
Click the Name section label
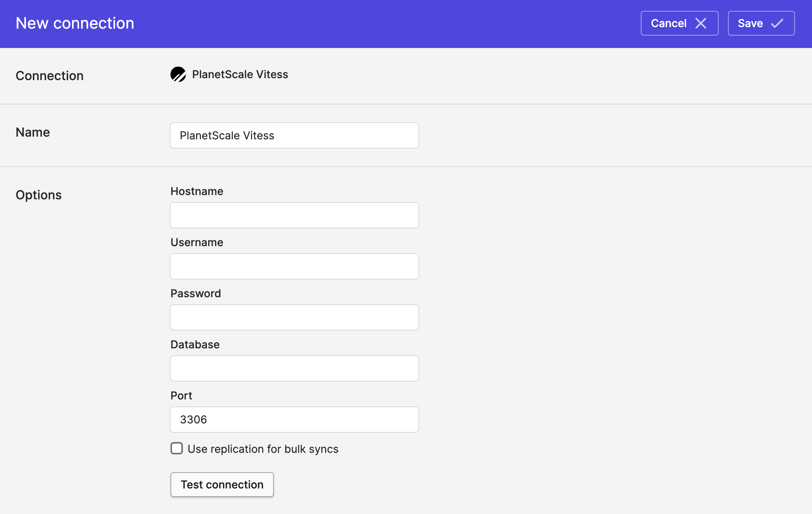pyautogui.click(x=33, y=132)
